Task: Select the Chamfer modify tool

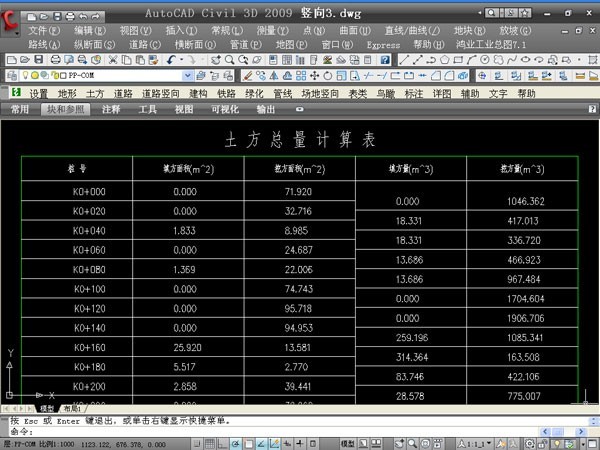Action: [x=436, y=76]
